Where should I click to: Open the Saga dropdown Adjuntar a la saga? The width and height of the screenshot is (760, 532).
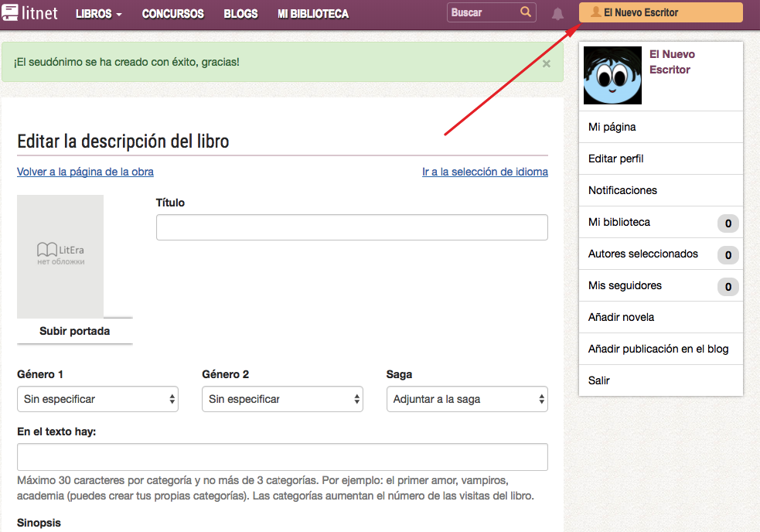coord(467,399)
